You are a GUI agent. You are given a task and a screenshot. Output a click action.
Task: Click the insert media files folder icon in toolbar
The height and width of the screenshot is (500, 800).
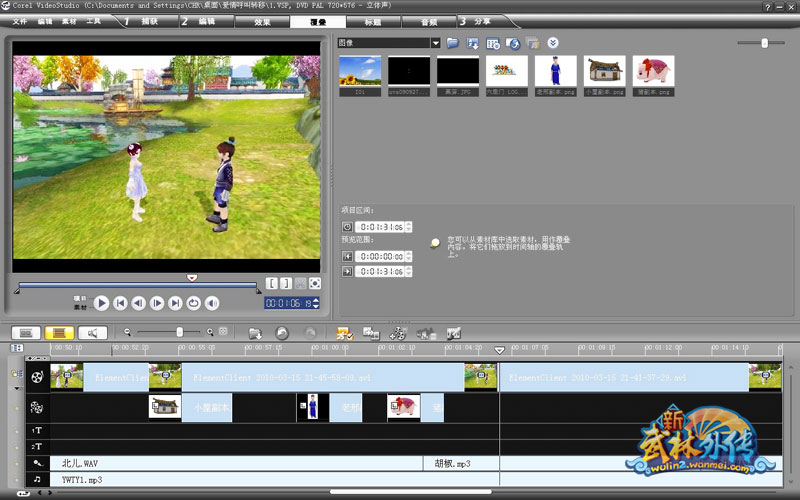(255, 333)
